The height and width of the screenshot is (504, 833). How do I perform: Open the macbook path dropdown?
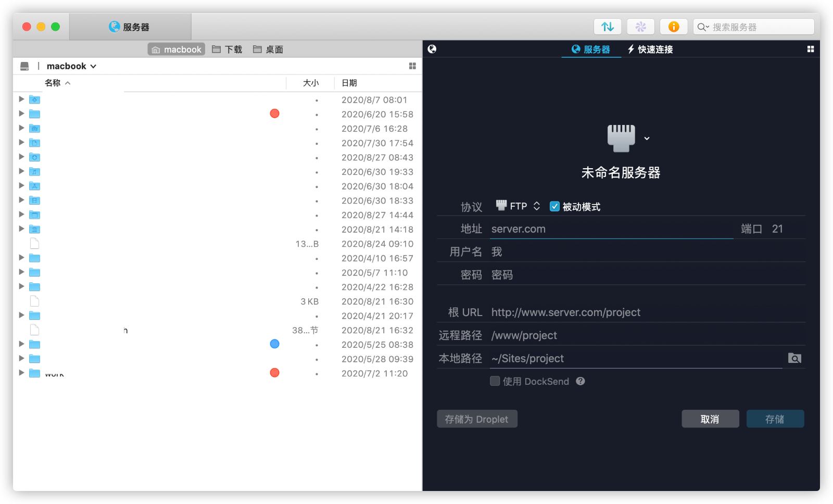[x=72, y=66]
